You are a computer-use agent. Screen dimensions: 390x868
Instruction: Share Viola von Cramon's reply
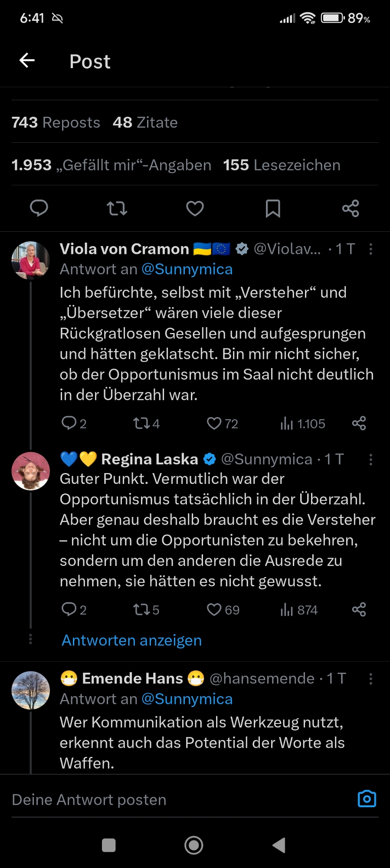tap(359, 423)
